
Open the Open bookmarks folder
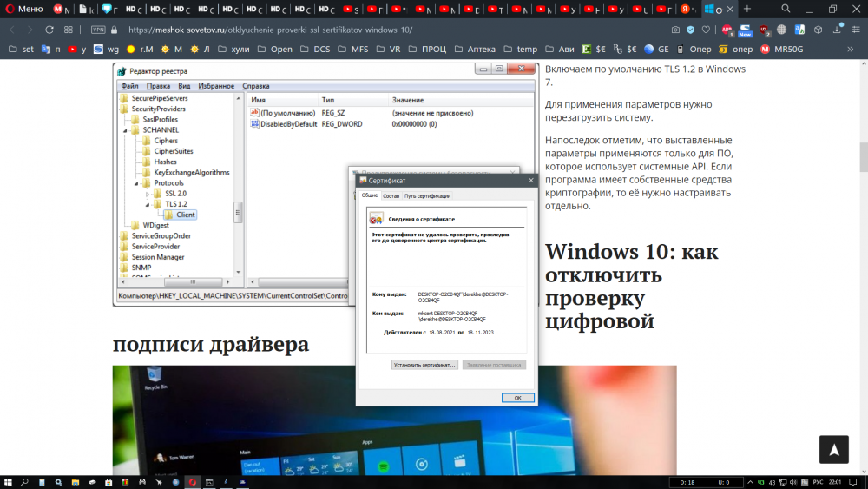tap(275, 50)
